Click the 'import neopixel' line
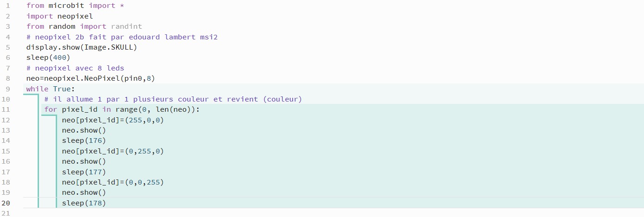The image size is (644, 217). (60, 16)
